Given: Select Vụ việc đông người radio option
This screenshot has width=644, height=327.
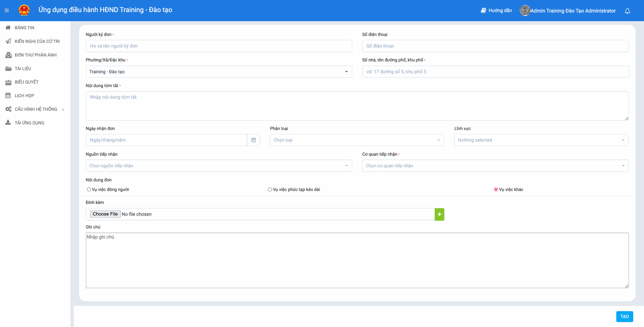Looking at the screenshot, I should coord(89,190).
